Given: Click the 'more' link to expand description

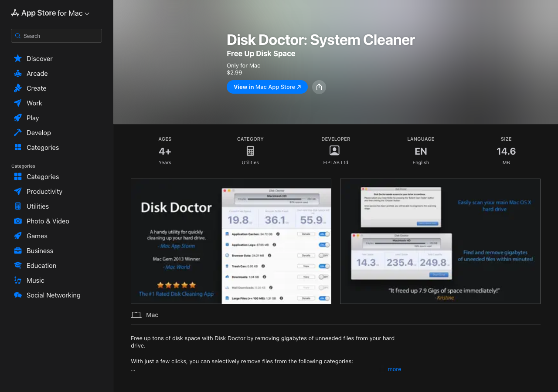Looking at the screenshot, I should pyautogui.click(x=394, y=369).
